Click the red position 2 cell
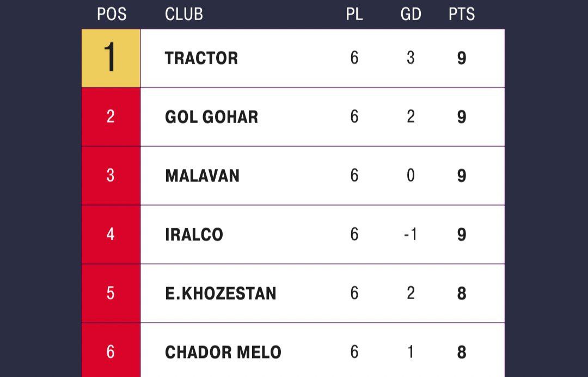Viewport: 588px width, 377px height. click(111, 117)
